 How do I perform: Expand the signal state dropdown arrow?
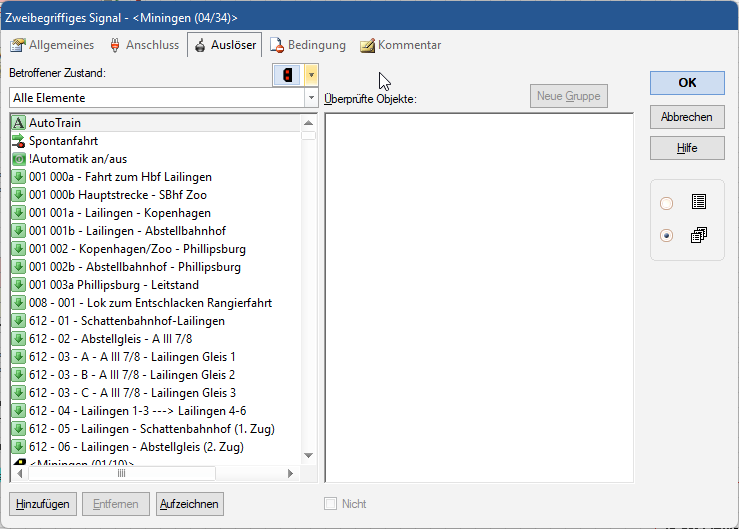coord(311,75)
